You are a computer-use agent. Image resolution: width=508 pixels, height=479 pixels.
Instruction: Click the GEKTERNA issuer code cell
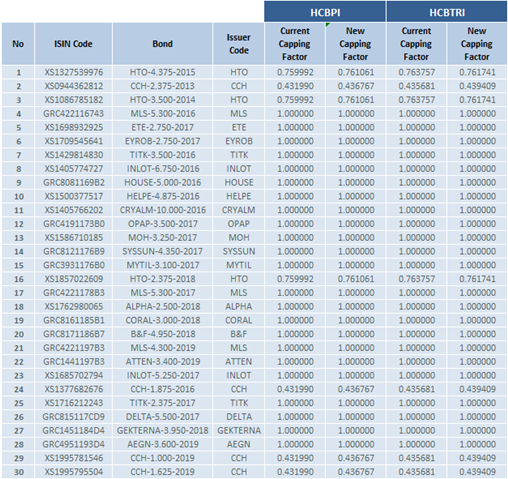239,430
